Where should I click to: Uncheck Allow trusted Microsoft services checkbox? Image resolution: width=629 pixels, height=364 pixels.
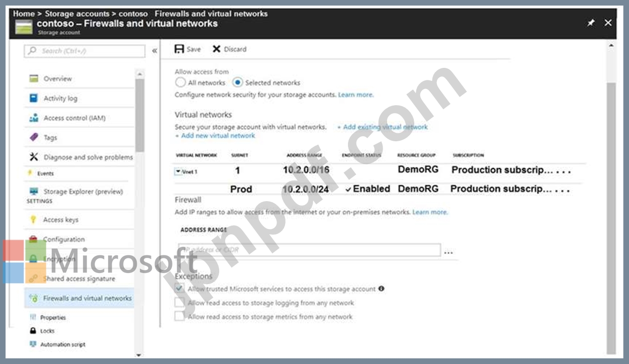179,289
